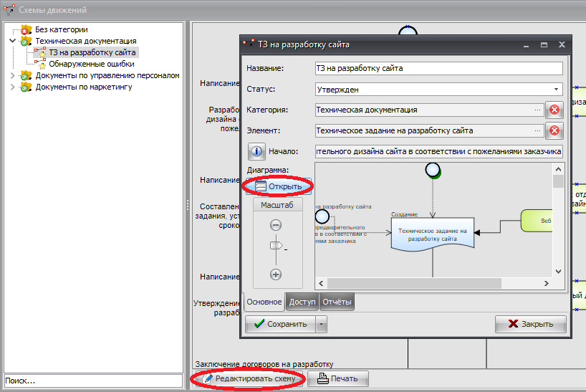Expand Документы по маркетингу node

tap(12, 87)
